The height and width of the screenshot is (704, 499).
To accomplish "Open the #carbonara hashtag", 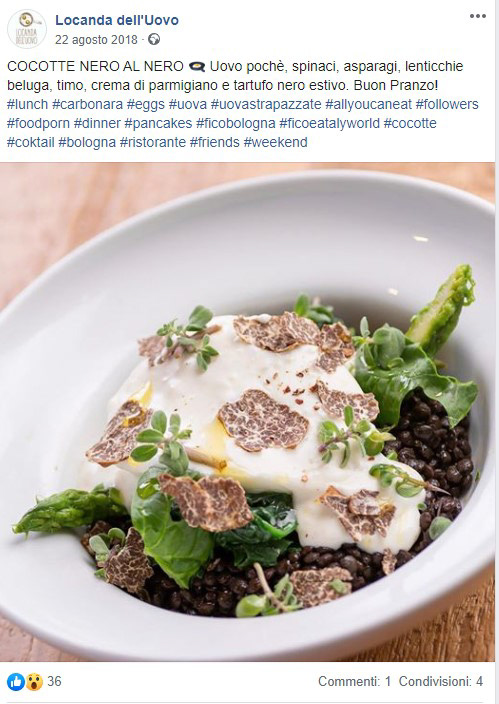I will [88, 104].
